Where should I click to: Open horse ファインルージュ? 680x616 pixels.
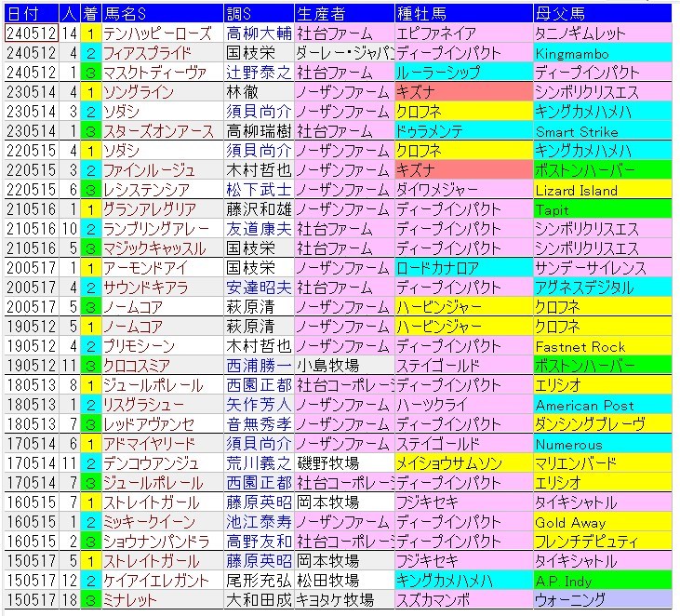click(x=149, y=170)
